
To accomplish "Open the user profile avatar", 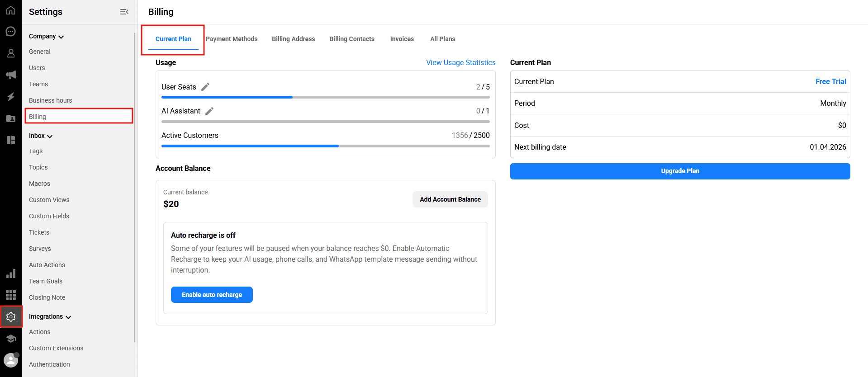I will pyautogui.click(x=11, y=360).
